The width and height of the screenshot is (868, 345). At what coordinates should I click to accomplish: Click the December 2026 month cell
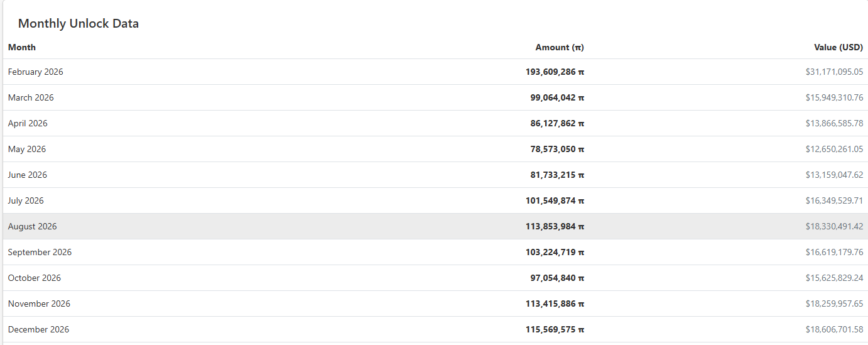pyautogui.click(x=38, y=329)
